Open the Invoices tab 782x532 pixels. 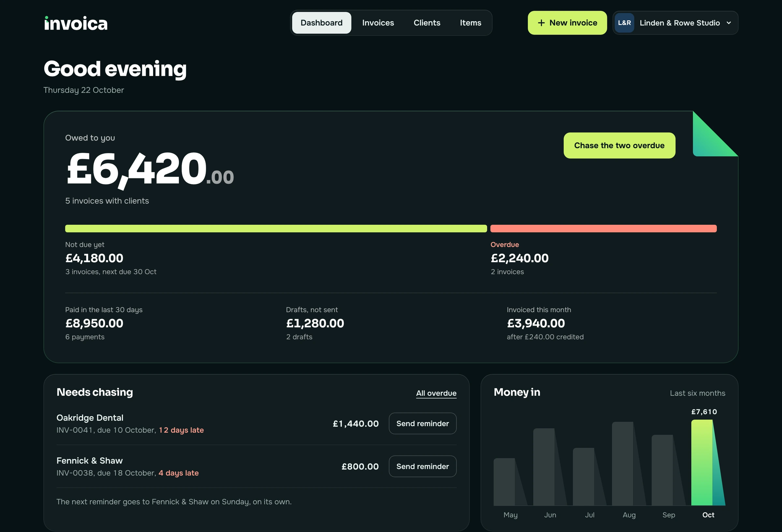(x=378, y=23)
